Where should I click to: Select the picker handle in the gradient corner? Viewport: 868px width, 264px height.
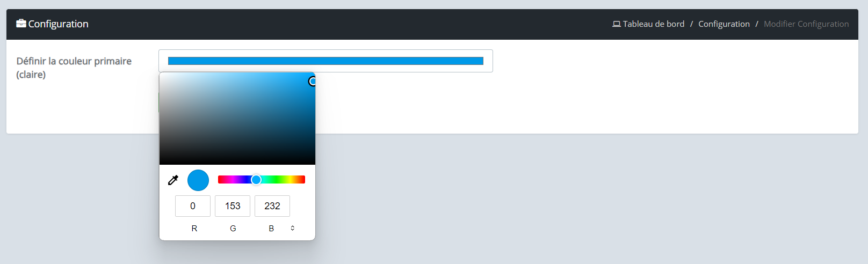(x=313, y=82)
